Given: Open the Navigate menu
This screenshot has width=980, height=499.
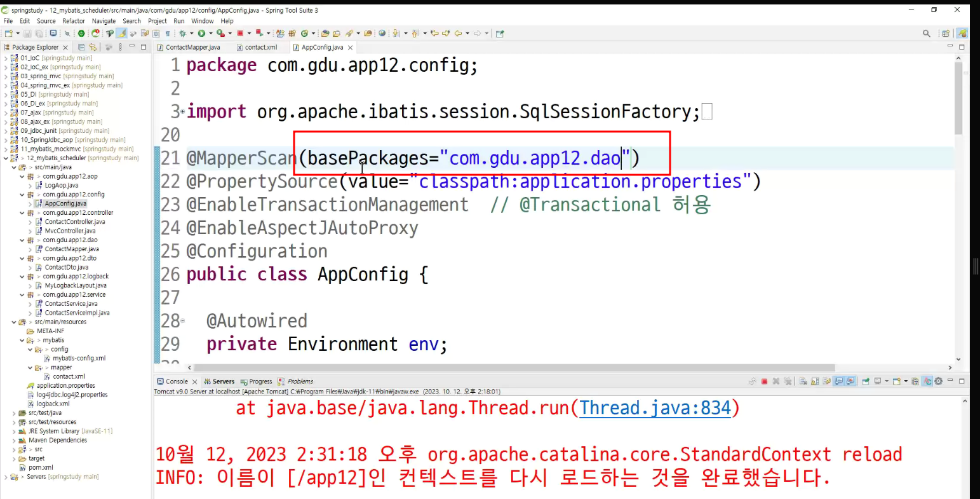Looking at the screenshot, I should pyautogui.click(x=104, y=21).
